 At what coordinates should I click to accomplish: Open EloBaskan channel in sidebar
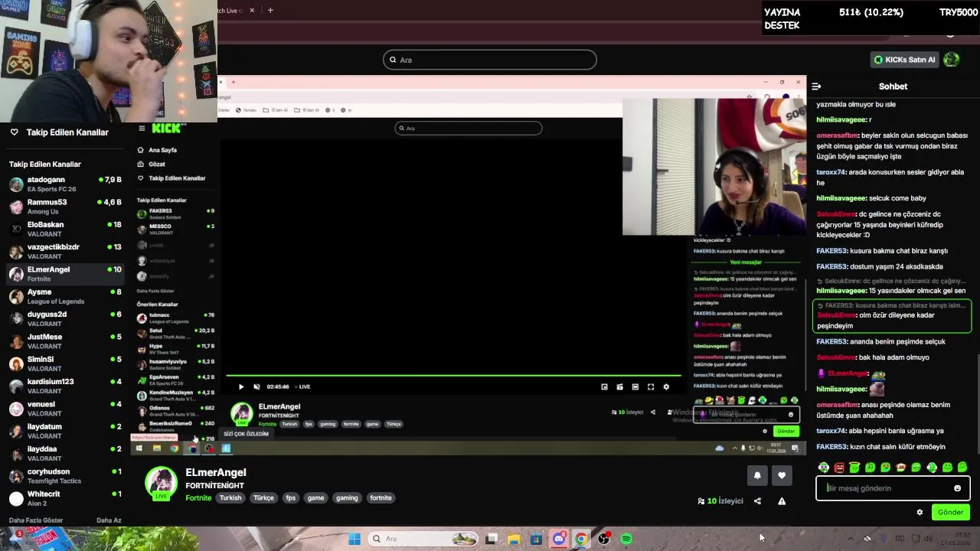[65, 229]
